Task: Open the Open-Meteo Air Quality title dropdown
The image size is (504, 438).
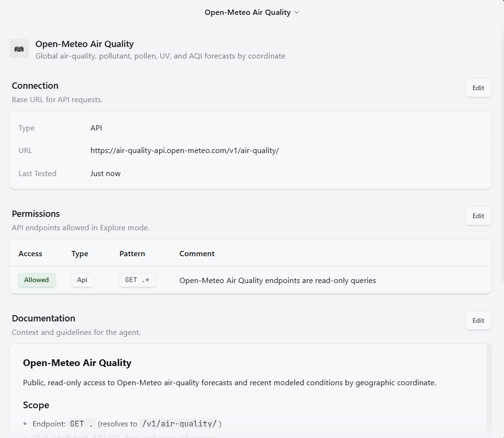Action: (x=252, y=12)
